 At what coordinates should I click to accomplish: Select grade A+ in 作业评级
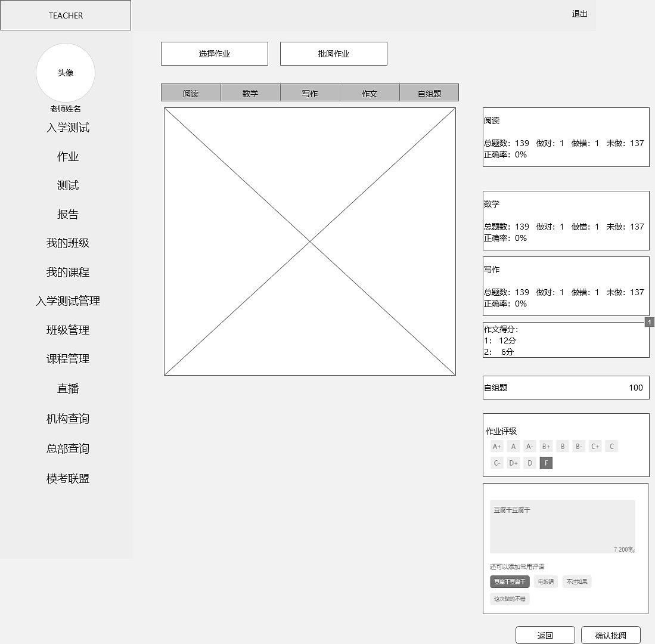(x=496, y=445)
